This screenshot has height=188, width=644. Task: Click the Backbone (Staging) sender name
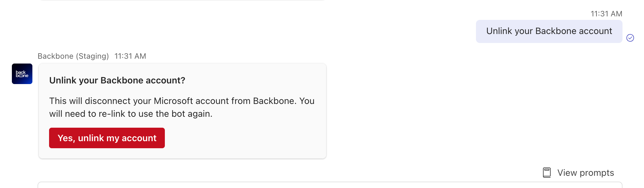[73, 56]
